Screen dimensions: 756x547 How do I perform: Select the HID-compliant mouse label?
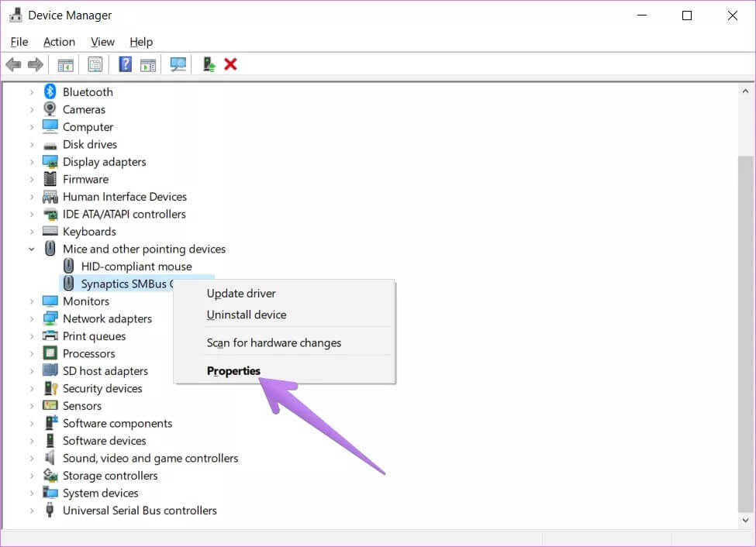[136, 266]
